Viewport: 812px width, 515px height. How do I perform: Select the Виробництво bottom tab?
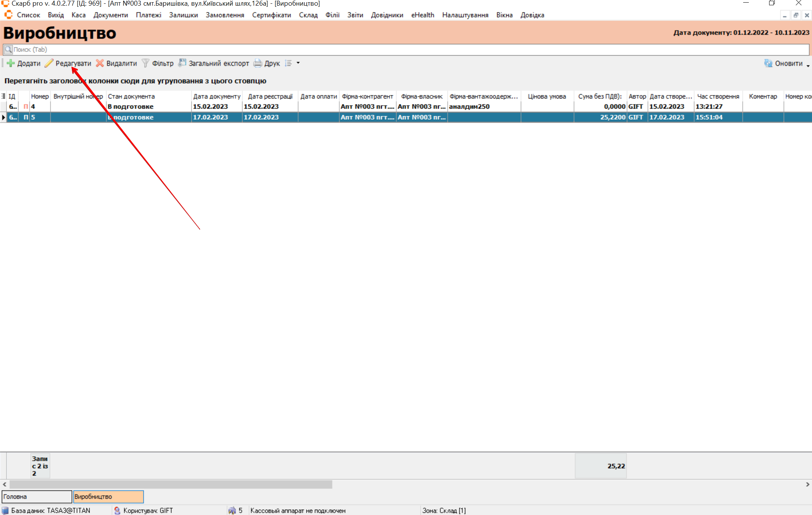pos(108,497)
